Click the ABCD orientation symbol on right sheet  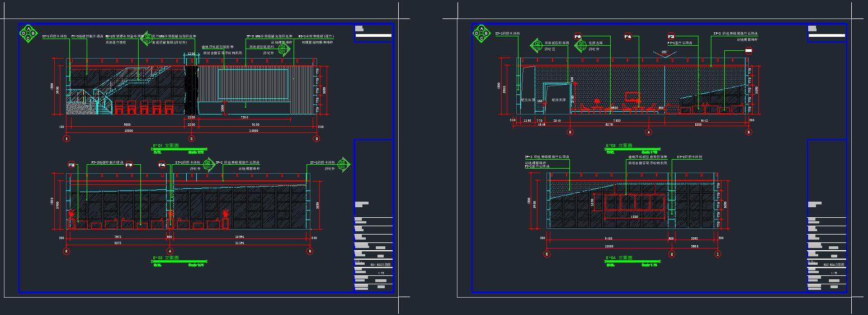click(480, 34)
